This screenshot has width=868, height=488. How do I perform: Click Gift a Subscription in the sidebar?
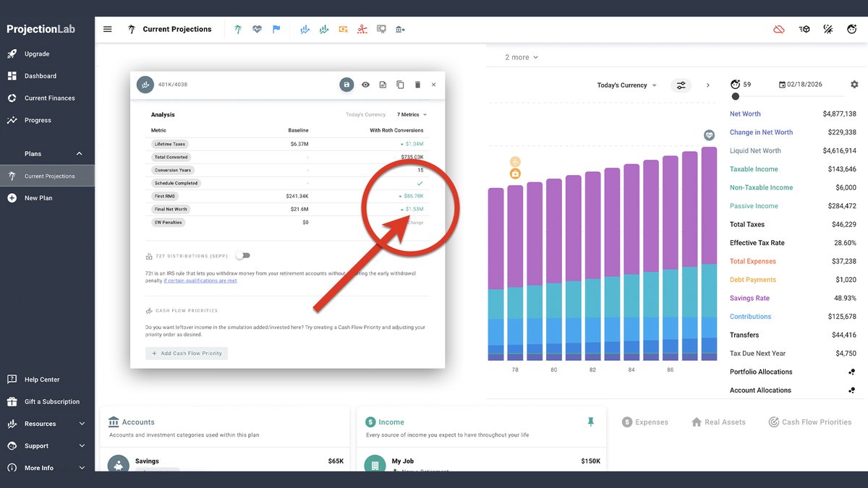(x=47, y=402)
